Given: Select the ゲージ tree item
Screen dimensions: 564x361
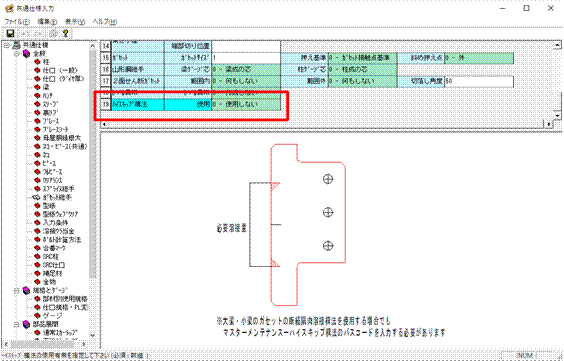Looking at the screenshot, I should tap(53, 316).
